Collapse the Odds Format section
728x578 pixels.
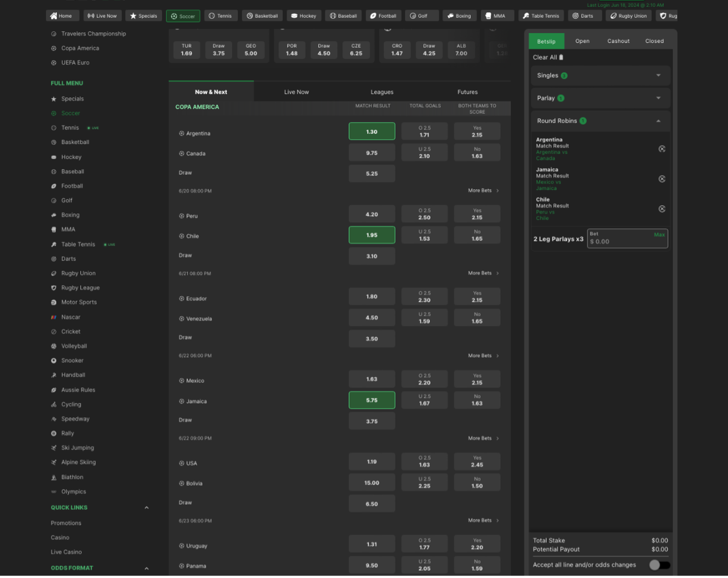pyautogui.click(x=147, y=568)
